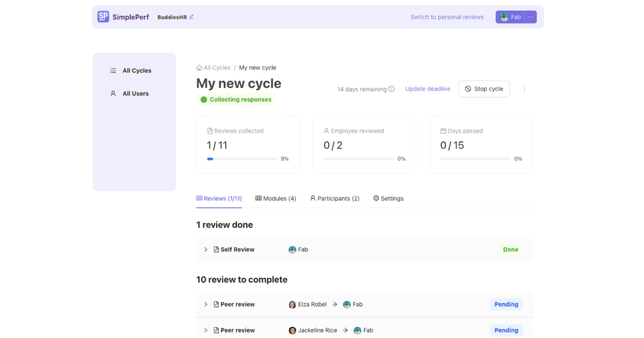The height and width of the screenshot is (338, 644).
Task: Expand the Elza Robel peer review row
Action: pos(206,304)
